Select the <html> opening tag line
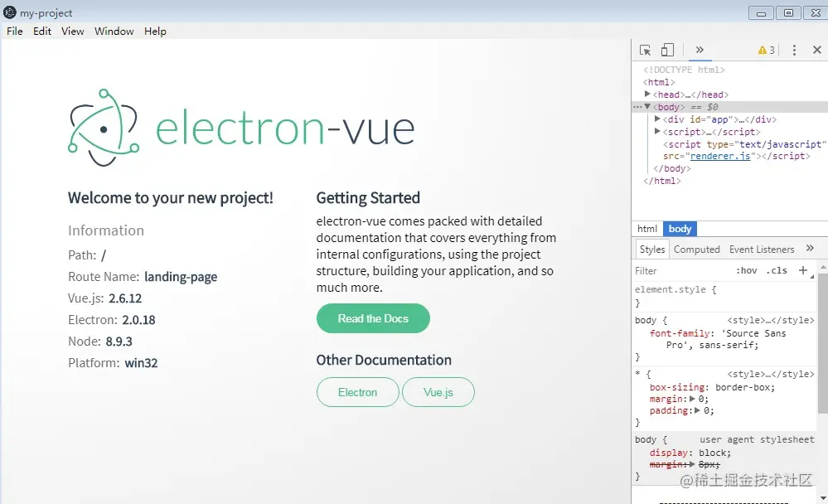 [658, 82]
